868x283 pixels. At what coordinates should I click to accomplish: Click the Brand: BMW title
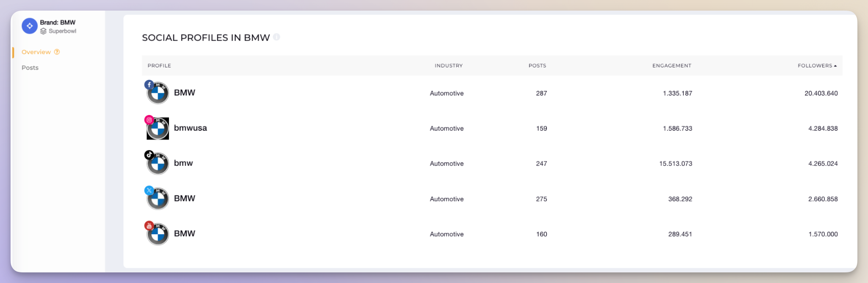click(58, 22)
